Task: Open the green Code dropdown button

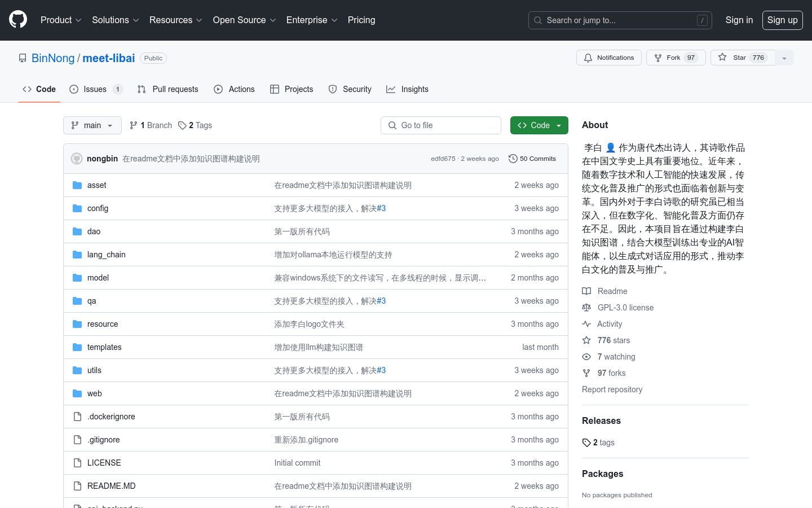Action: 539,125
